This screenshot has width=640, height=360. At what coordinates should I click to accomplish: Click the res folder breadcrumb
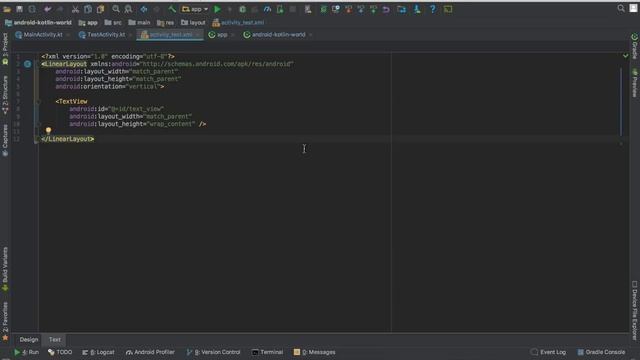point(165,23)
